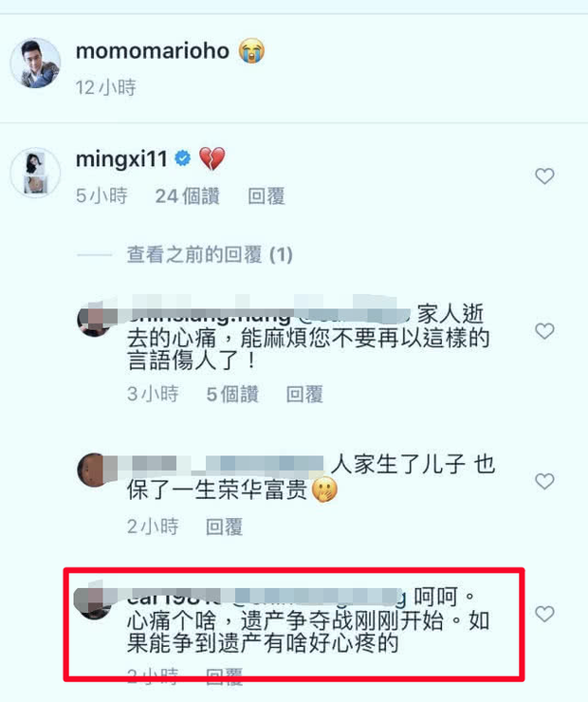Open avatar of 呵呵 commenter
Image resolution: width=588 pixels, height=702 pixels.
tap(94, 602)
